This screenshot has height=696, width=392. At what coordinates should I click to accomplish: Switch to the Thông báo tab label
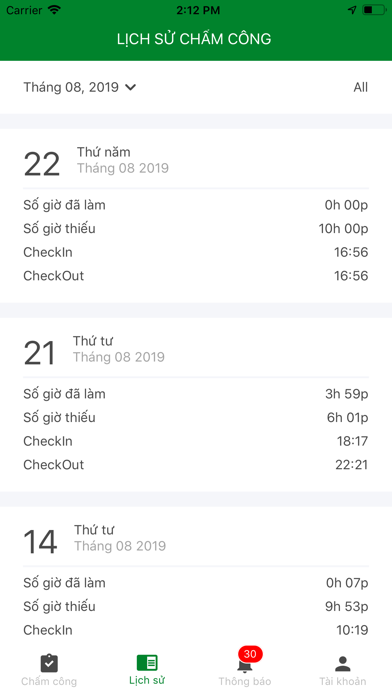(x=245, y=681)
